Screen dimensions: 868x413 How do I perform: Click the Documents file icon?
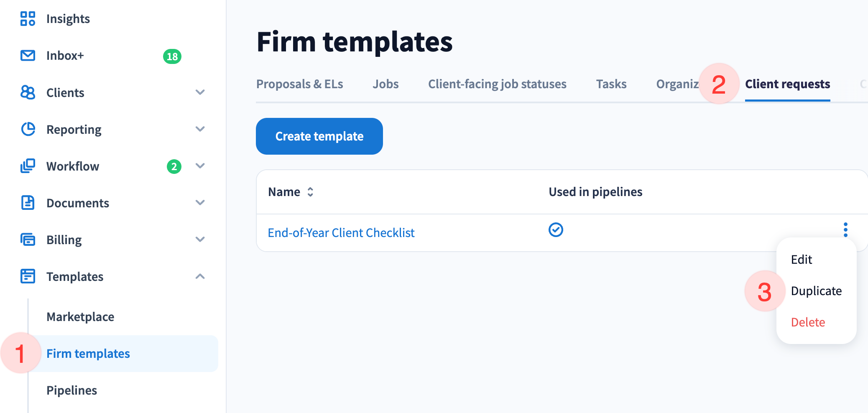point(28,203)
